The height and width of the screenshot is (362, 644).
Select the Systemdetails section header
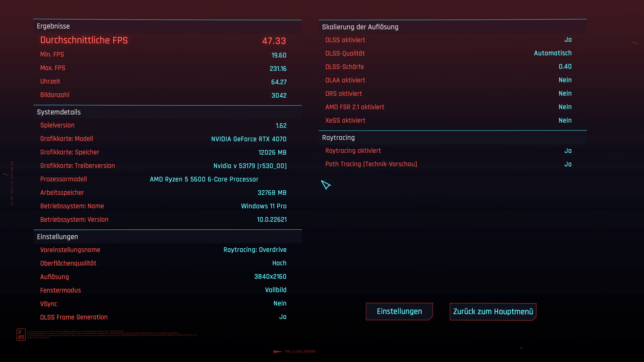59,112
